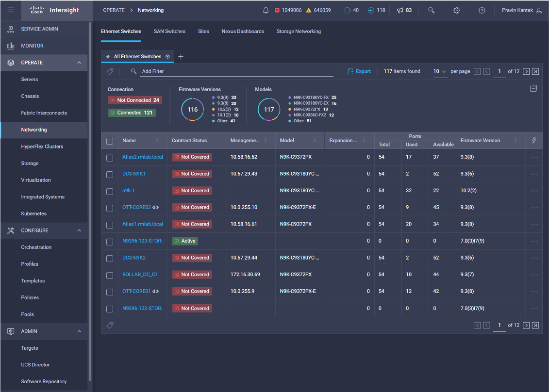
Task: Open the DC3-N9K1 switch link
Action: 133,174
